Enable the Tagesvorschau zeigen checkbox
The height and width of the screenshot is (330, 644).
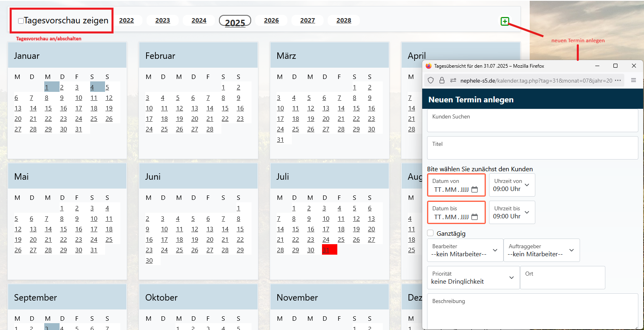pos(21,21)
